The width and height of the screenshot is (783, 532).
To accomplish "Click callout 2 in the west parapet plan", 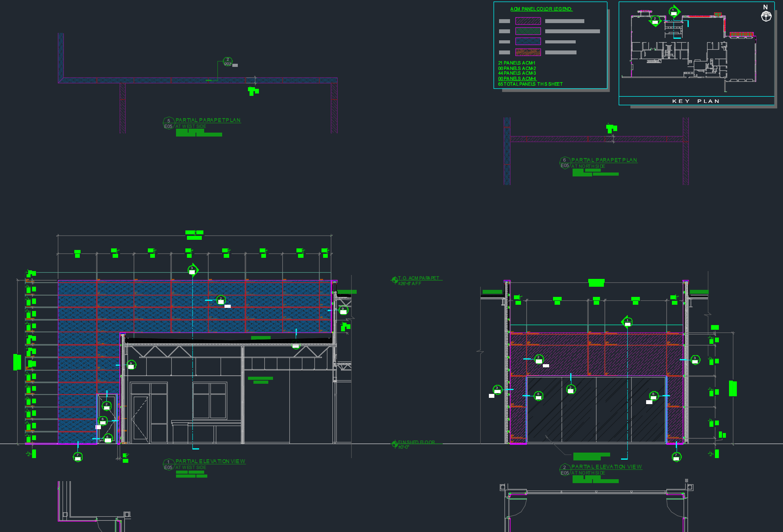I will [228, 61].
